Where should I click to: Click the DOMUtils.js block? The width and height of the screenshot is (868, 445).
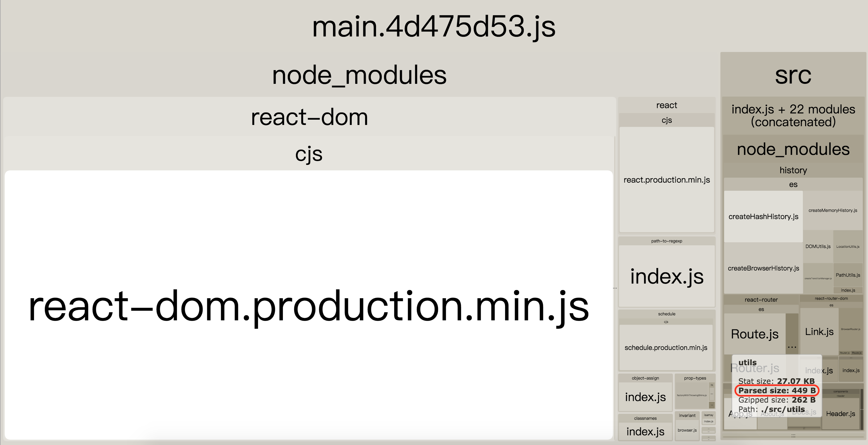818,246
